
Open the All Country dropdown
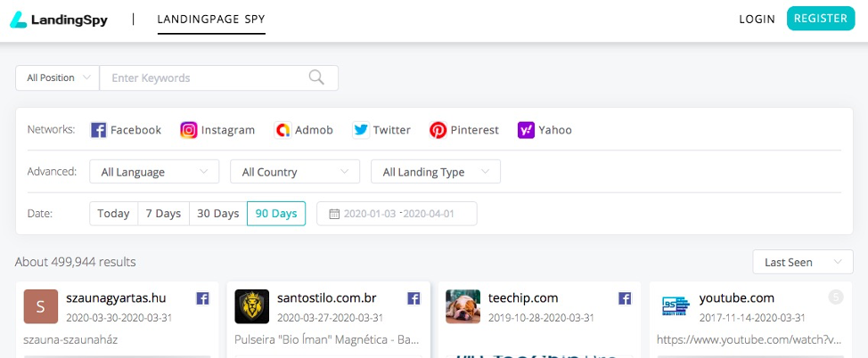tap(295, 172)
